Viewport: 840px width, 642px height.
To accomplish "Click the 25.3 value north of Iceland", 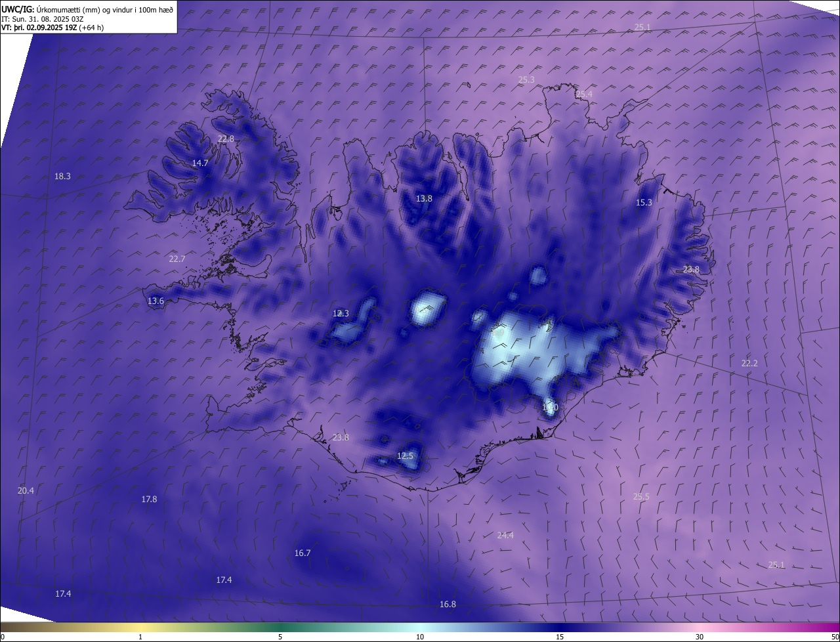I will tap(526, 79).
